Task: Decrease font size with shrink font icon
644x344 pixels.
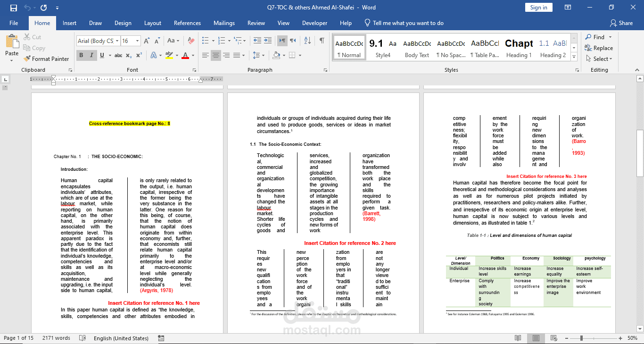Action: tap(156, 41)
